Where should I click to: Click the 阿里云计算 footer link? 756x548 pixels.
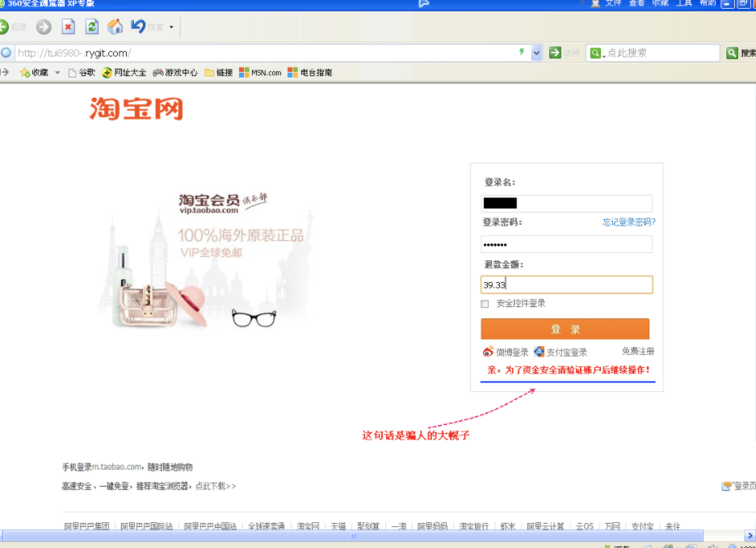tap(545, 526)
